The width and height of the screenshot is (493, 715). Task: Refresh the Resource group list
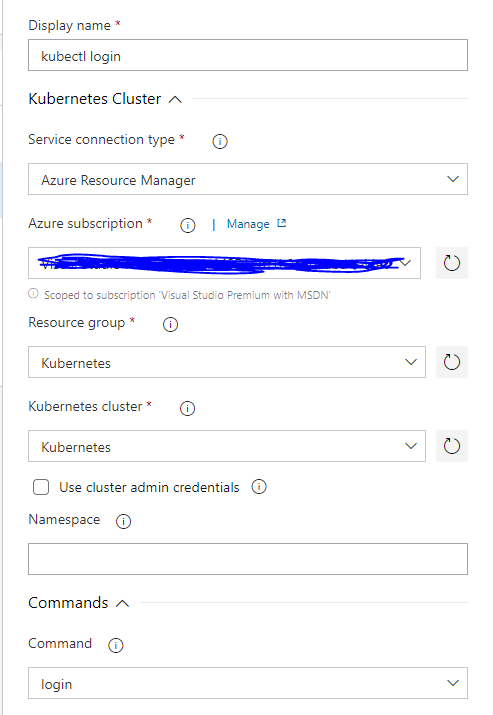451,362
